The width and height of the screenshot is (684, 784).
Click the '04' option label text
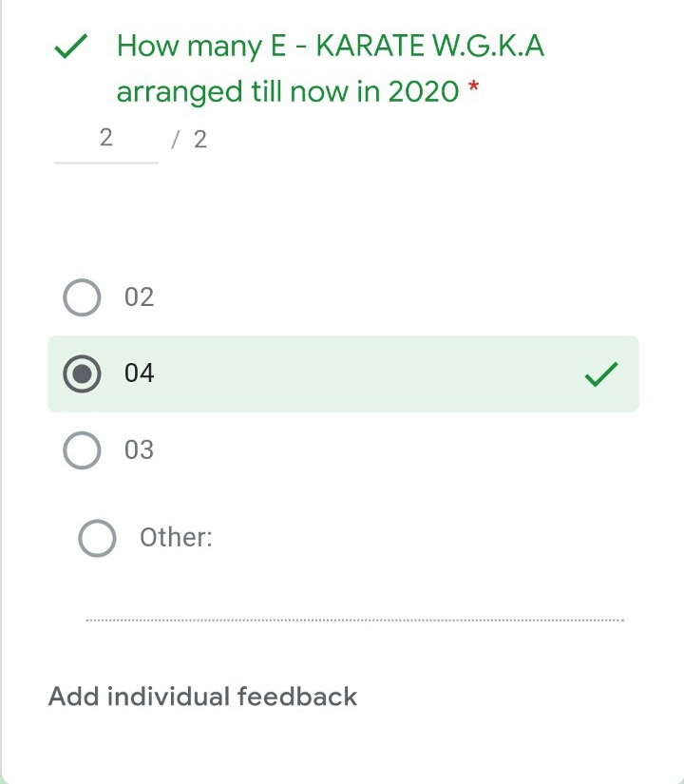[139, 373]
